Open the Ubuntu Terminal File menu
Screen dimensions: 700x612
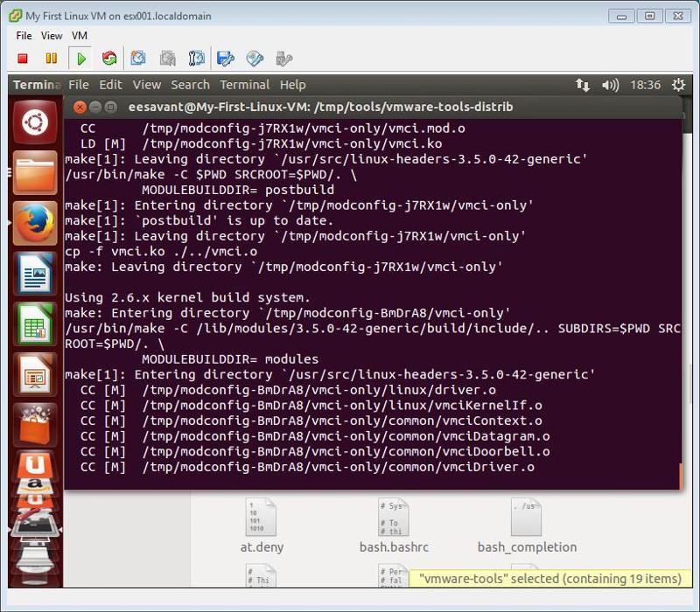[x=79, y=85]
